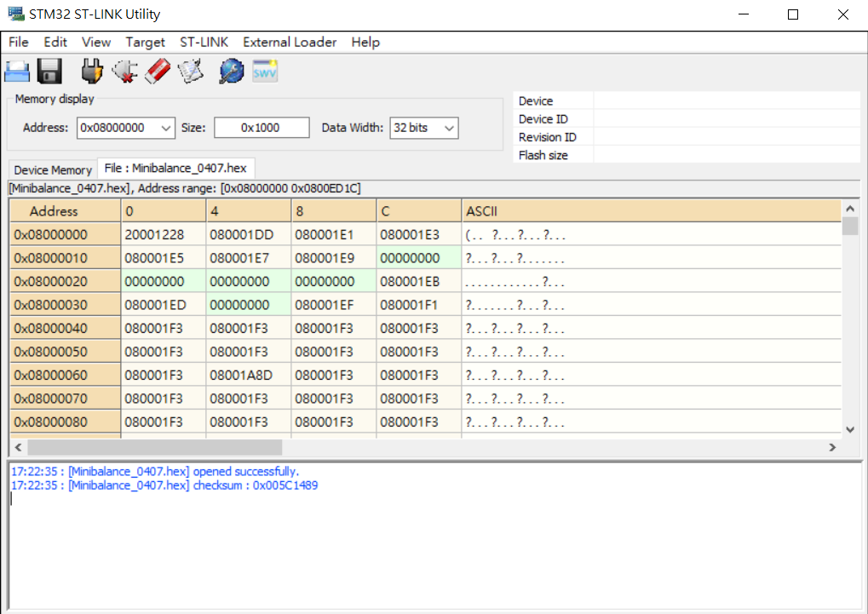This screenshot has width=868, height=614.
Task: Switch to the Device Memory tab
Action: [x=53, y=170]
